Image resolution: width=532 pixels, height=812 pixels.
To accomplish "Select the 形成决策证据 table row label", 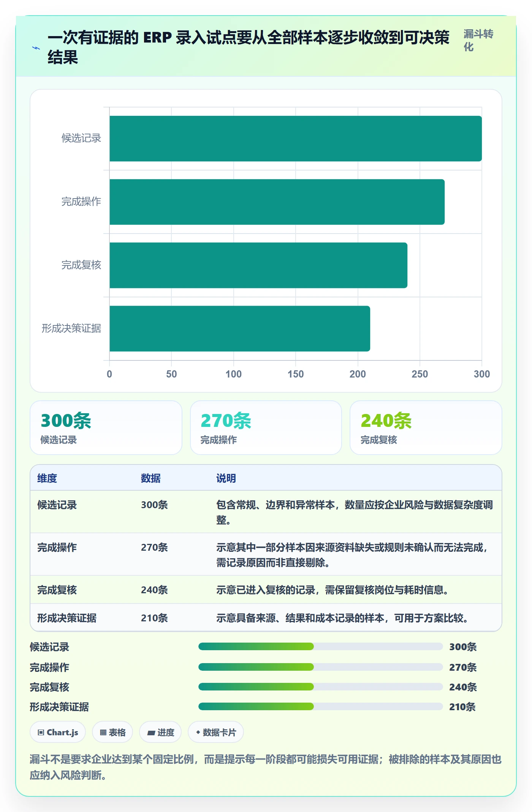I will (x=67, y=618).
